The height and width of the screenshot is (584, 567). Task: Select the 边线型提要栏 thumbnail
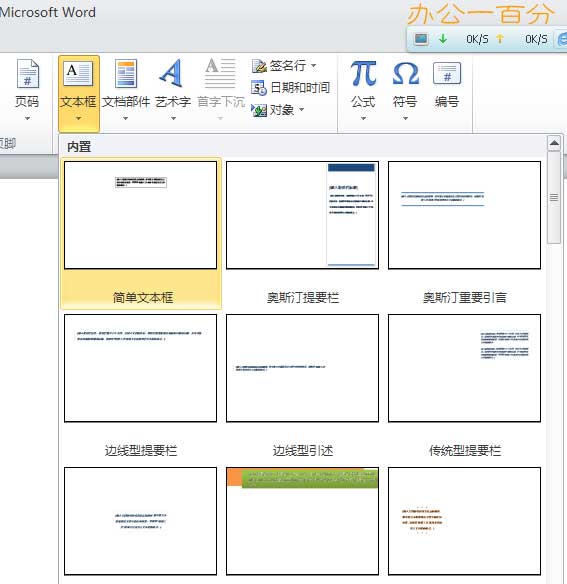point(140,368)
